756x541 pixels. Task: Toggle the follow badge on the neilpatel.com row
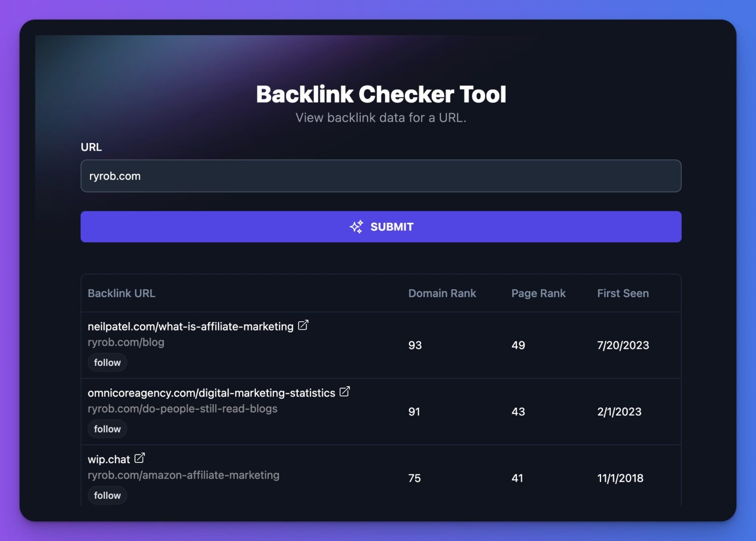pos(107,362)
